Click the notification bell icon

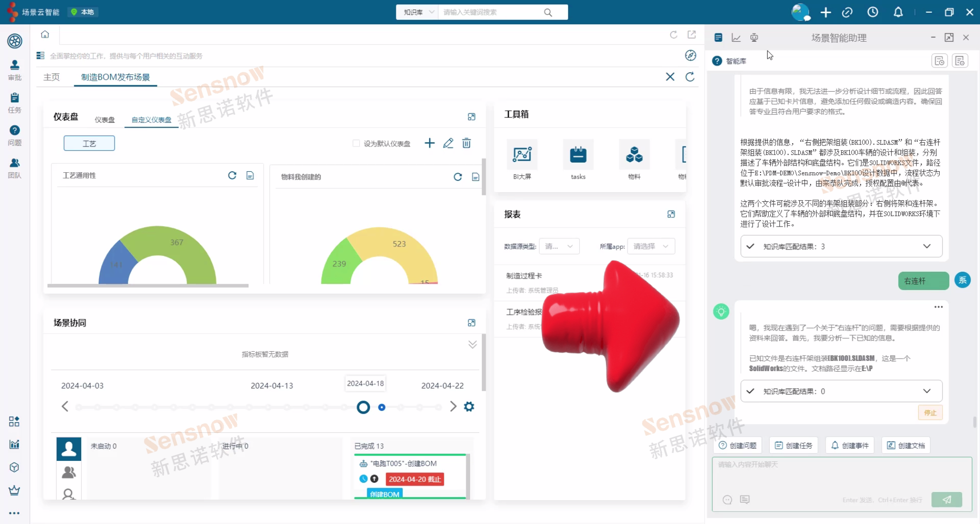(898, 12)
